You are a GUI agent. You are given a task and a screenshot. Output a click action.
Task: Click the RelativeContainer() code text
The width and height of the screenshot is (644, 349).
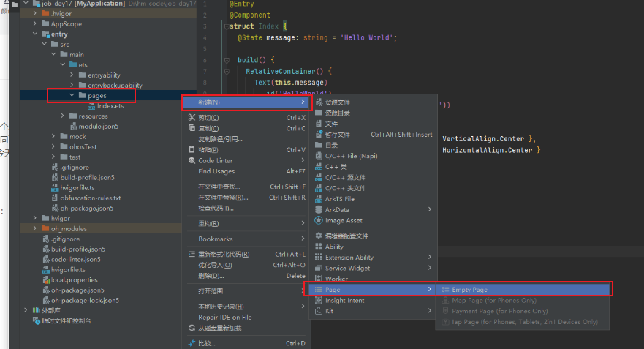(284, 71)
